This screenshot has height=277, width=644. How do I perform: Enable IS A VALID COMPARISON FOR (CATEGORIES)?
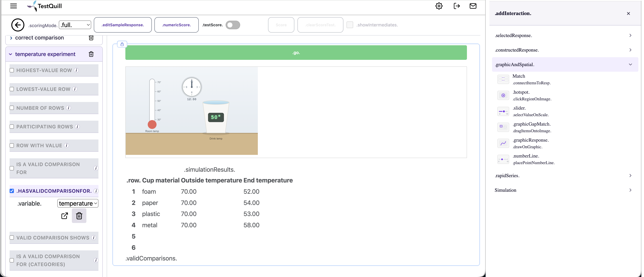point(12,260)
